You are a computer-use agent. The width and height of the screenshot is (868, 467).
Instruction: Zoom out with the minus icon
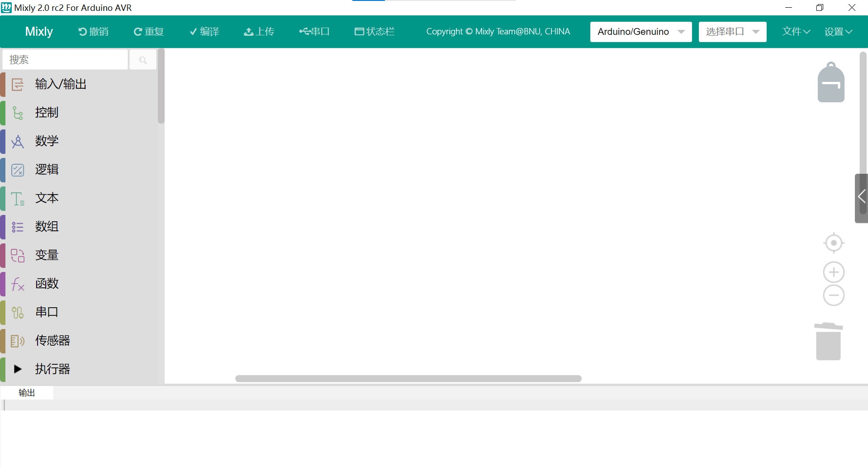(x=834, y=295)
